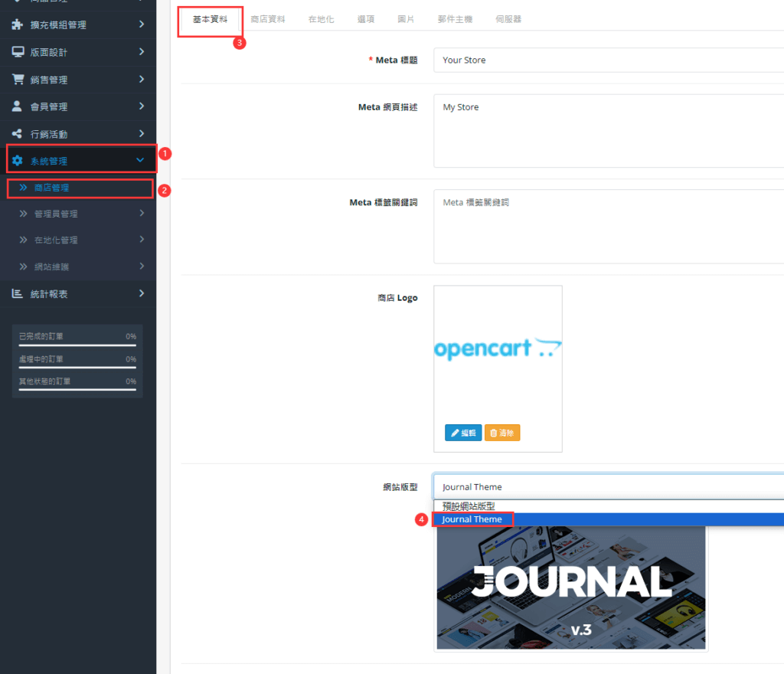
Task: Open 管理員管理 in the sidebar
Action: (x=56, y=214)
